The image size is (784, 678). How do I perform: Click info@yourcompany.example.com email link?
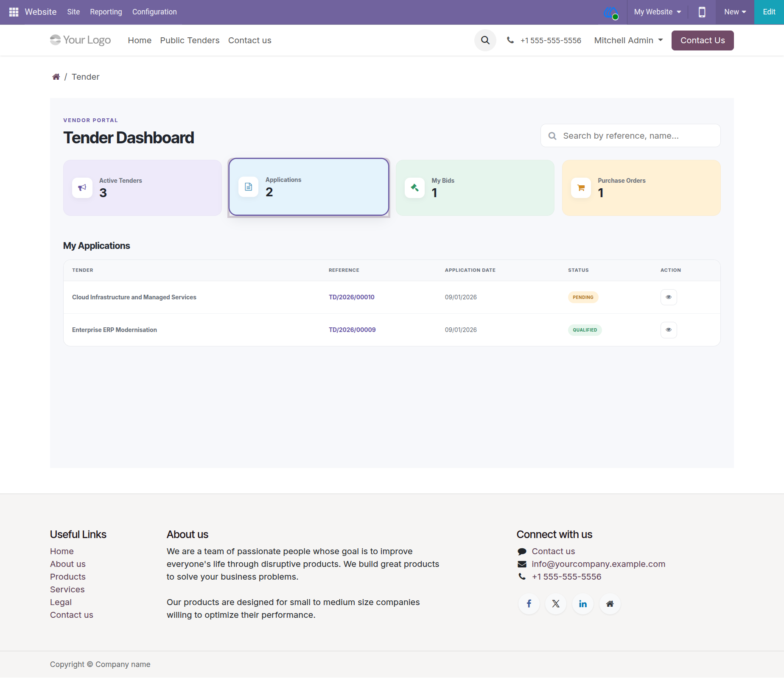point(599,564)
